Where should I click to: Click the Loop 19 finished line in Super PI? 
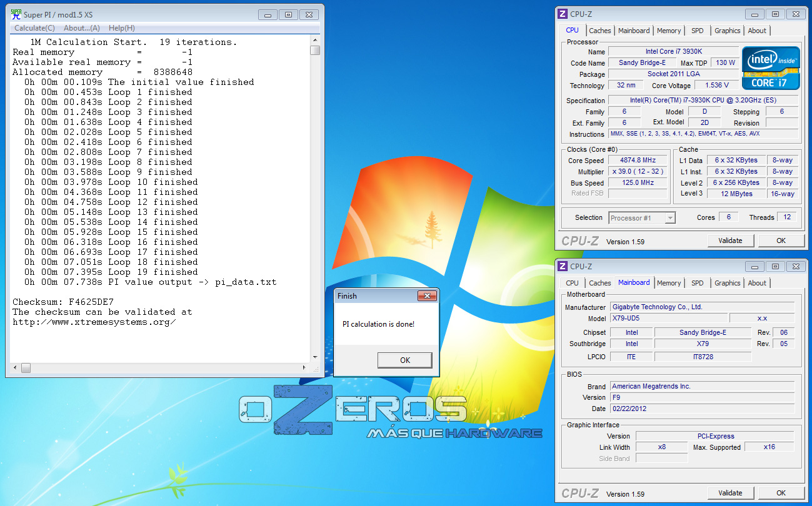(111, 272)
